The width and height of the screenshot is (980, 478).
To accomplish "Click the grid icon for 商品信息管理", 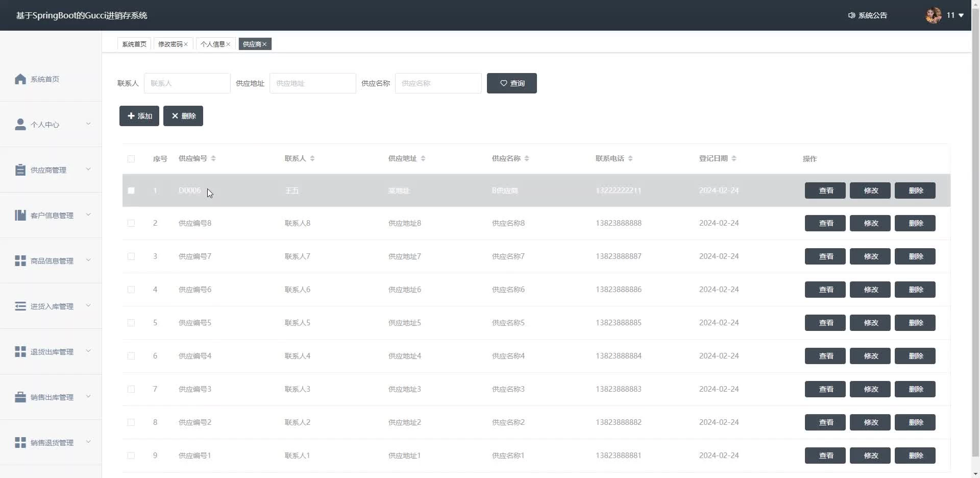I will pyautogui.click(x=20, y=261).
